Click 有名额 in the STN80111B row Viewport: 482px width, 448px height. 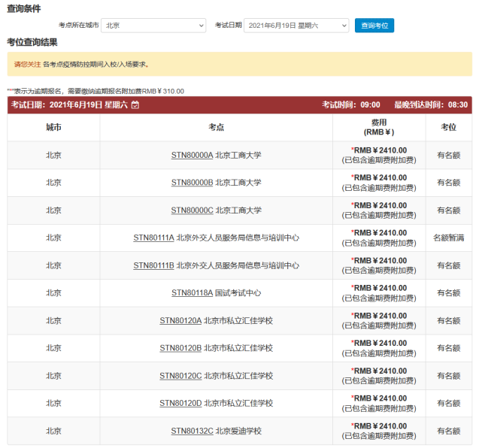pyautogui.click(x=449, y=265)
